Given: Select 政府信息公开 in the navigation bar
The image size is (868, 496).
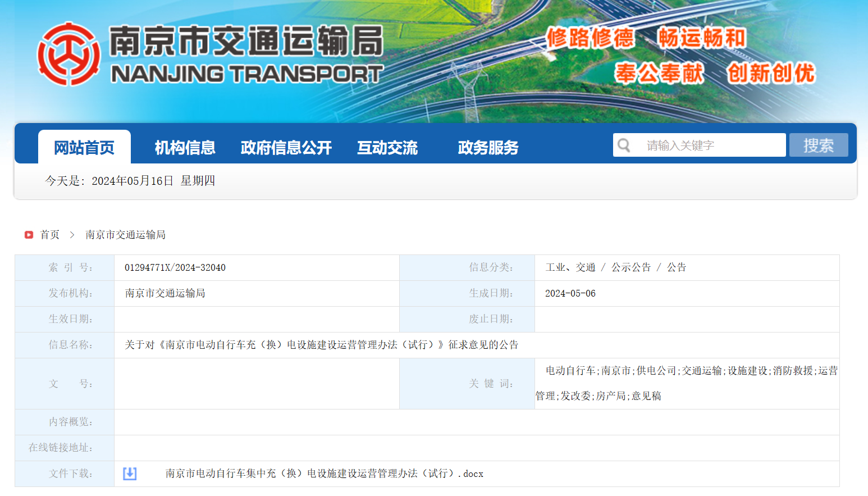Looking at the screenshot, I should point(286,148).
